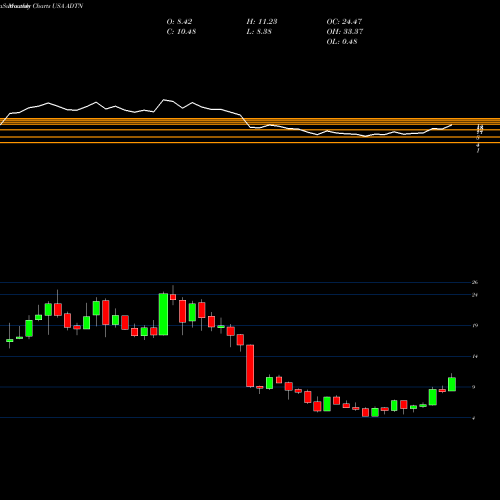500x500 pixels.
Task: Click the 'OL: 0.48' value
Action: click(x=342, y=42)
